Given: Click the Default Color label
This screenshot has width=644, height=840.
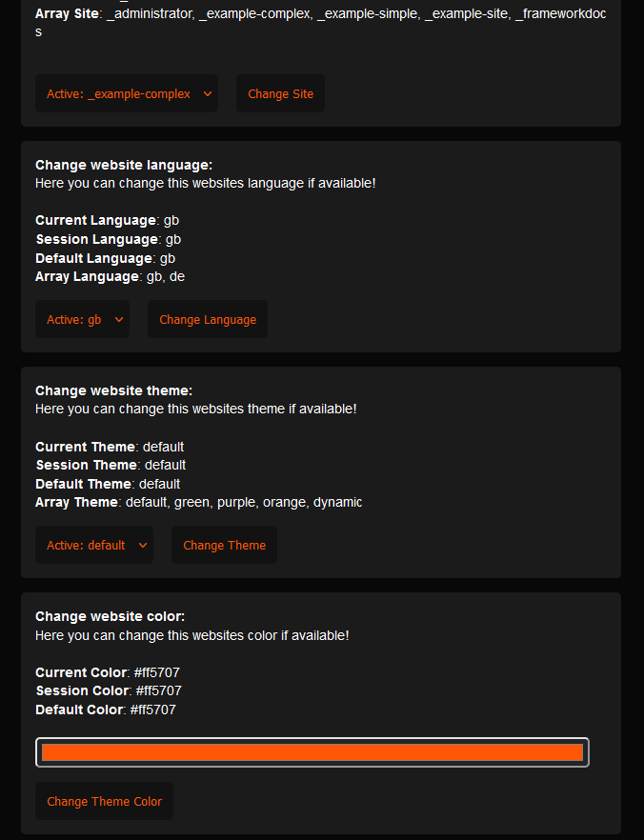Looking at the screenshot, I should point(79,710).
